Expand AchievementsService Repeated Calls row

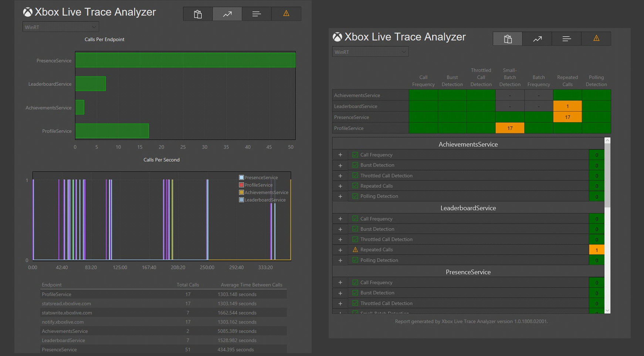[340, 186]
